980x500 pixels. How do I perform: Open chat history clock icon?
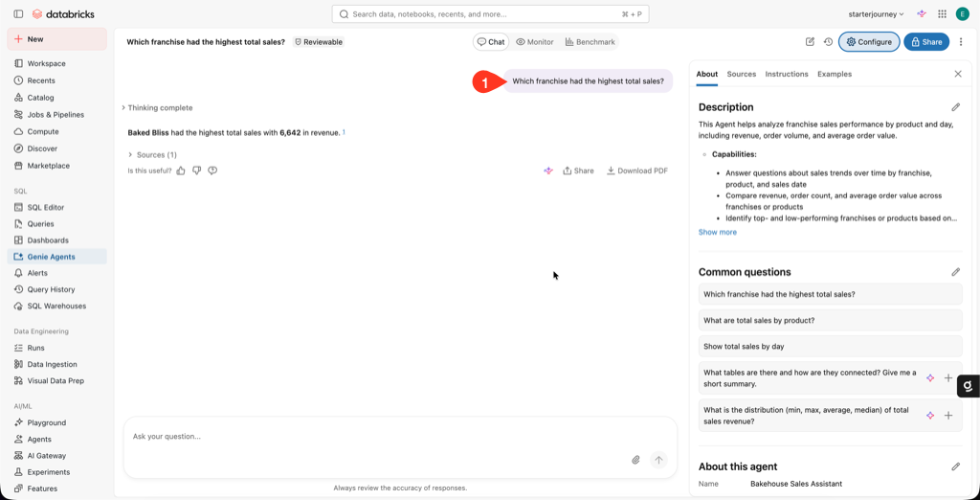click(x=828, y=42)
